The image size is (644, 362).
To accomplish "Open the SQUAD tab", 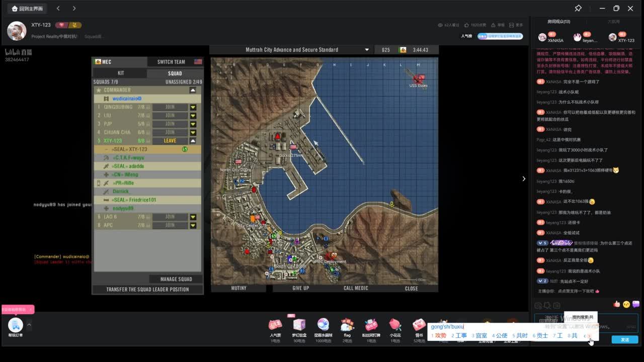I will point(175,73).
